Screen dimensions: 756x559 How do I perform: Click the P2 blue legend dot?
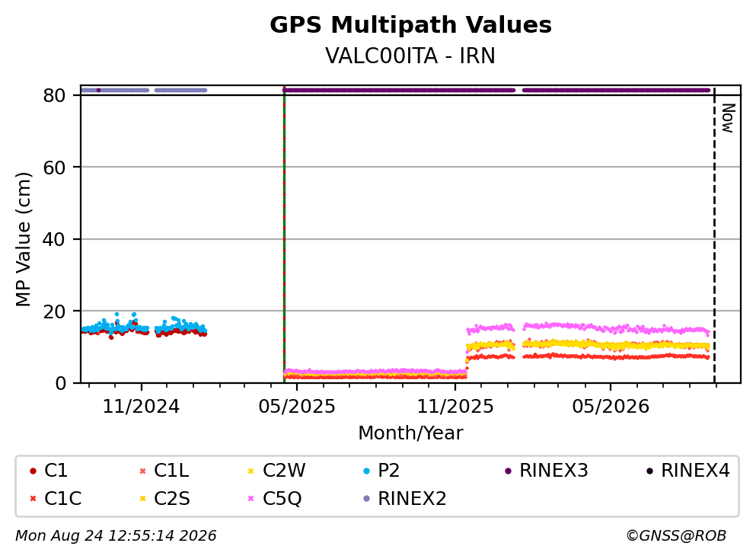point(366,471)
